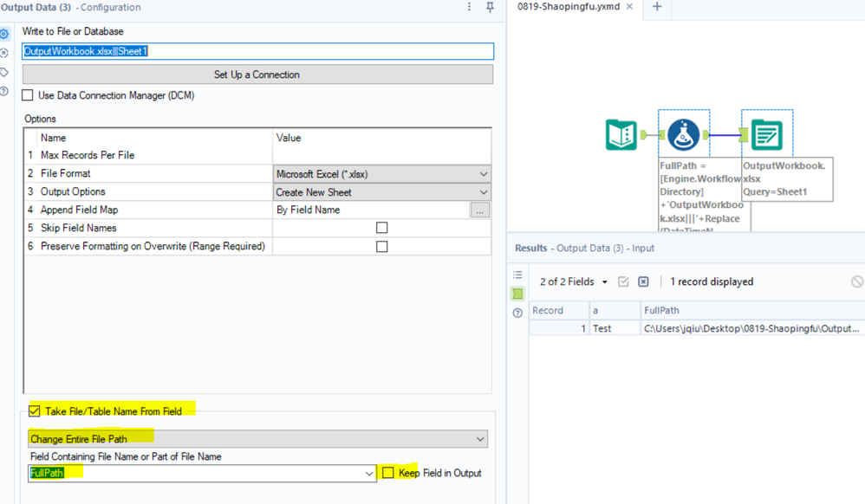Open the configuration gear sidebar icon

3,34
